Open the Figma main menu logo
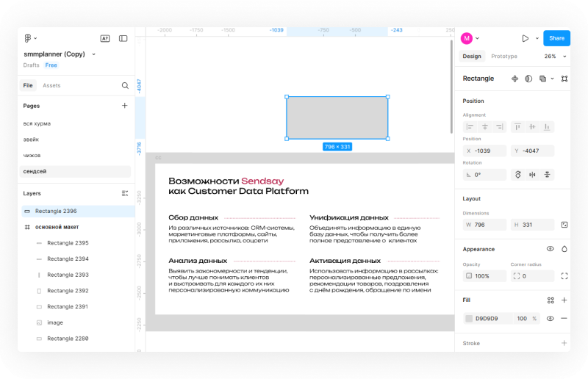 point(28,38)
